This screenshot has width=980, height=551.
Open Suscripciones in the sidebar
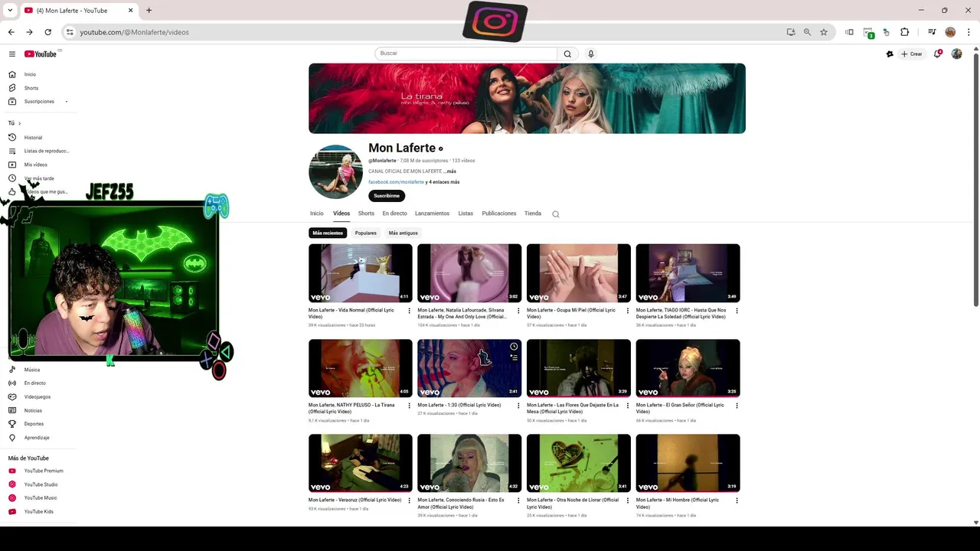pyautogui.click(x=38, y=101)
